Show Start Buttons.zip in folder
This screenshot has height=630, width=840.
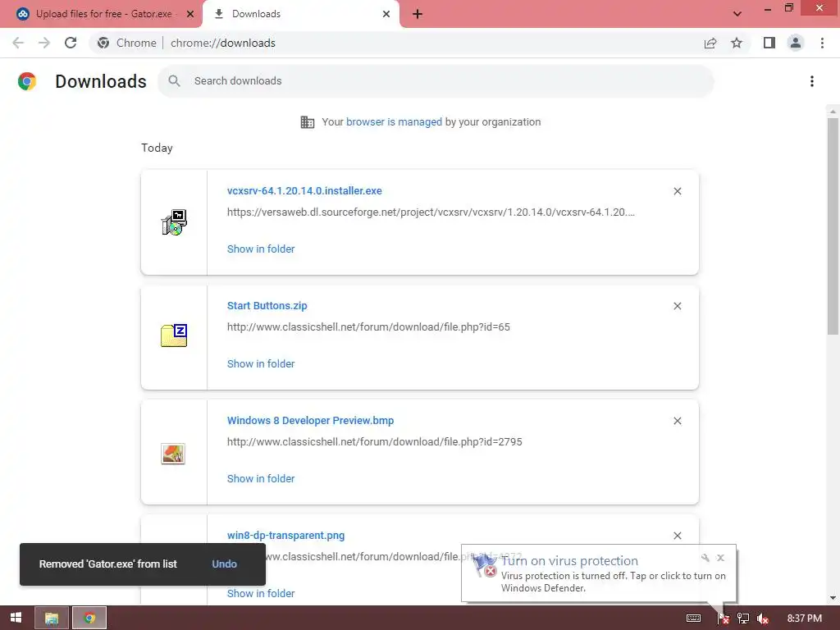pyautogui.click(x=261, y=363)
